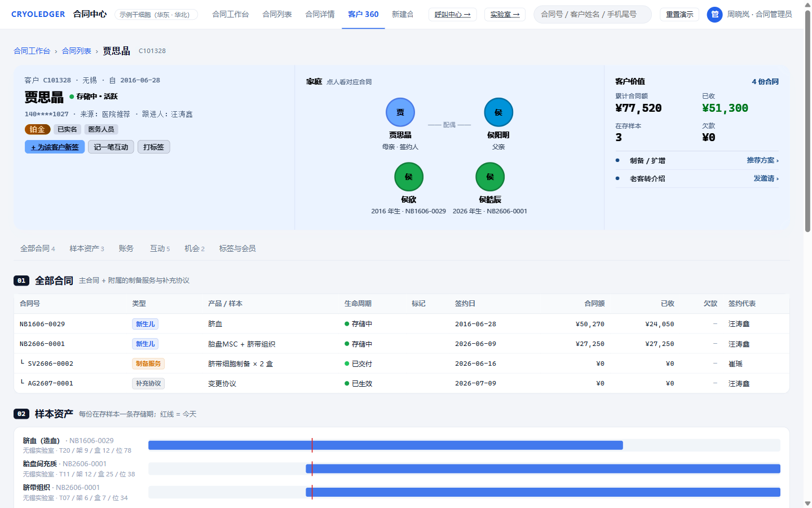This screenshot has width=812, height=508.
Task: Select the 侯阳明 father avatar circle
Action: (498, 112)
